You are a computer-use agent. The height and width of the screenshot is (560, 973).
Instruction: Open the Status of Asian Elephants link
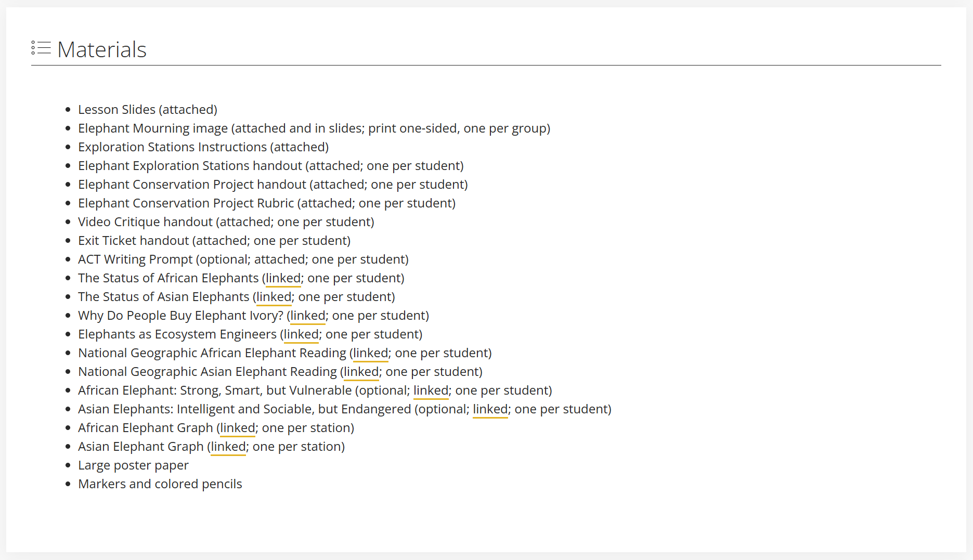tap(274, 297)
